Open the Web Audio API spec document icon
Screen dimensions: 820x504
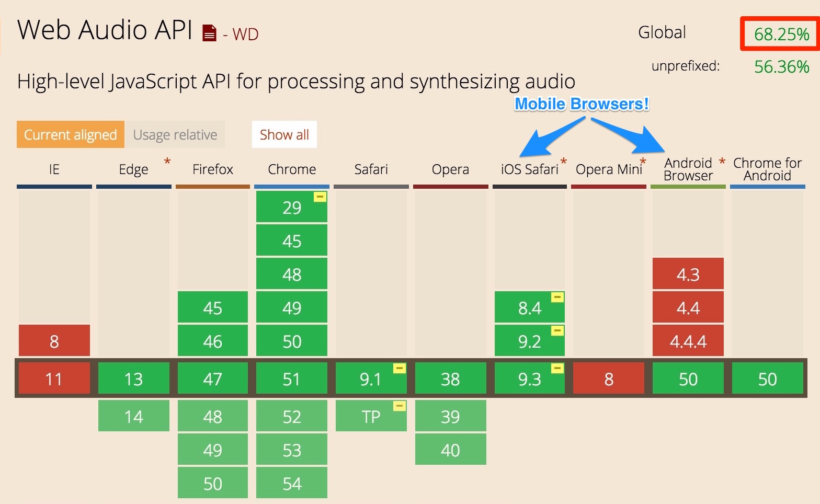pyautogui.click(x=209, y=33)
